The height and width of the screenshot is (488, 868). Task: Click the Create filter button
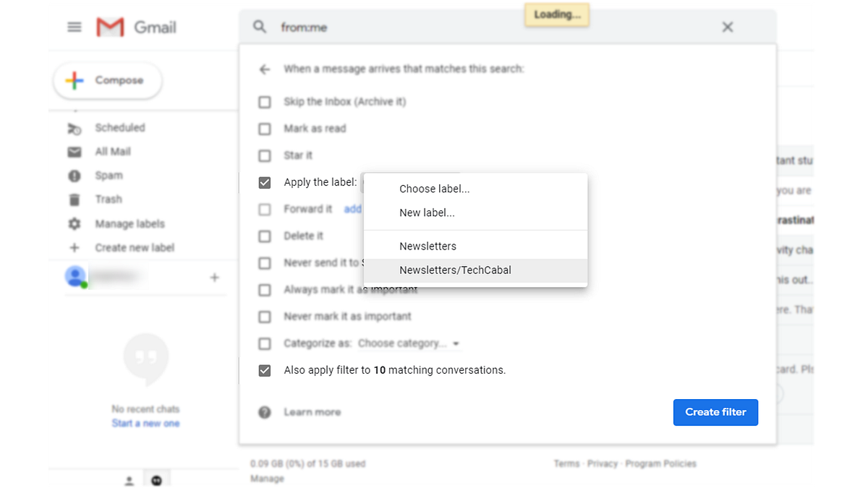pos(715,412)
